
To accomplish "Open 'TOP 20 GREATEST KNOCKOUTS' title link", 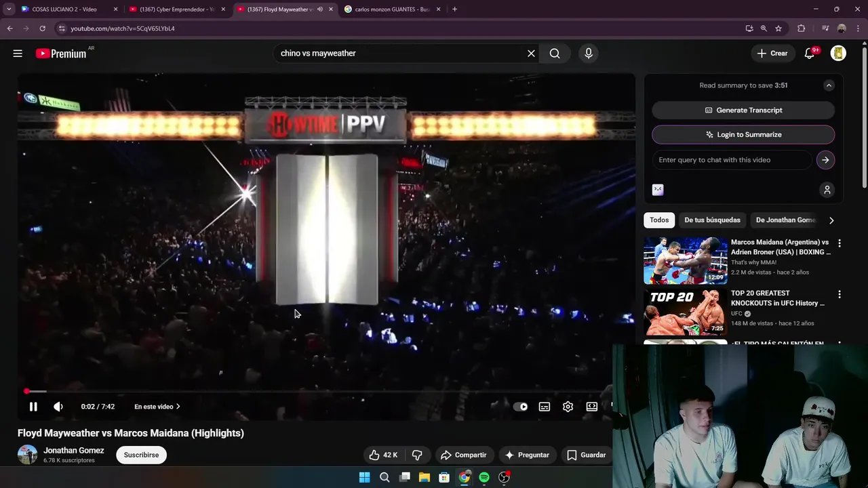I will click(x=778, y=298).
